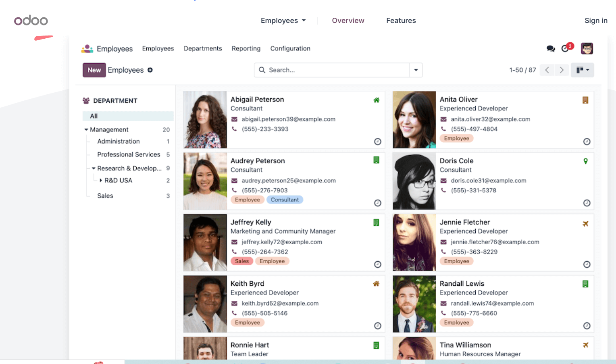Click the Search input field
This screenshot has width=616, height=364.
(x=338, y=70)
